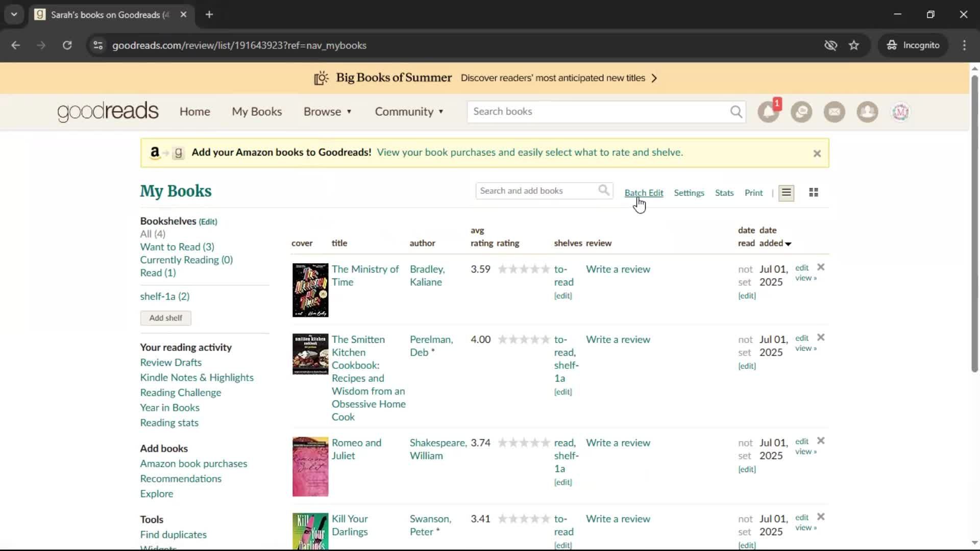
Task: Open My Books in navigation
Action: point(257,111)
